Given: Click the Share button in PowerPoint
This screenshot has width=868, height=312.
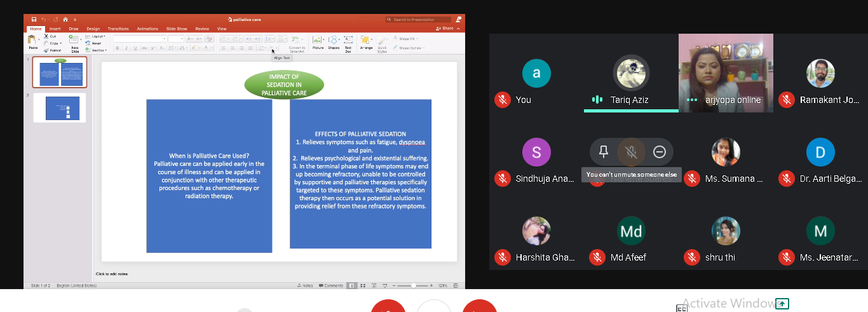Looking at the screenshot, I should [446, 29].
